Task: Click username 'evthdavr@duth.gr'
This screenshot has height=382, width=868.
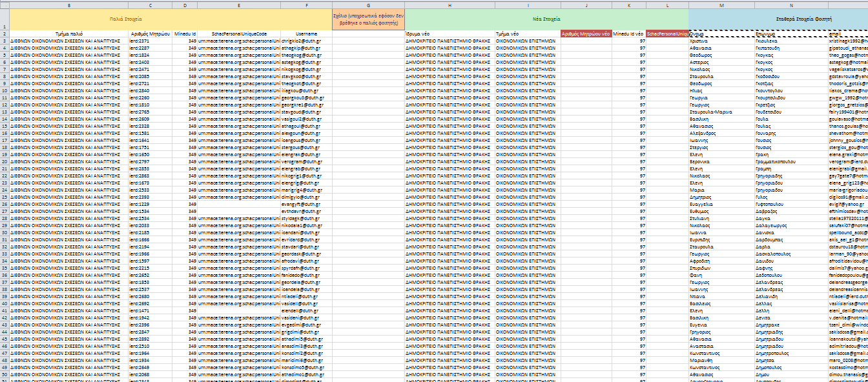Action: coord(307,211)
